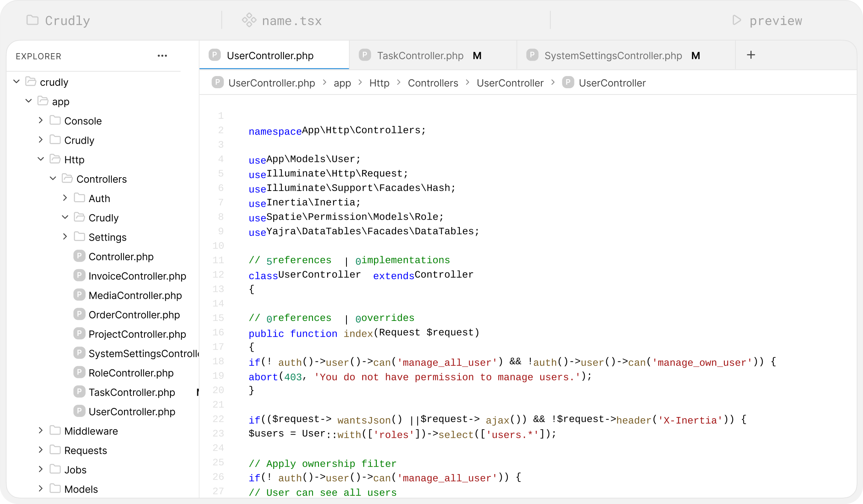863x504 pixels.
Task: Select the UserController.php editor tab
Action: click(270, 56)
